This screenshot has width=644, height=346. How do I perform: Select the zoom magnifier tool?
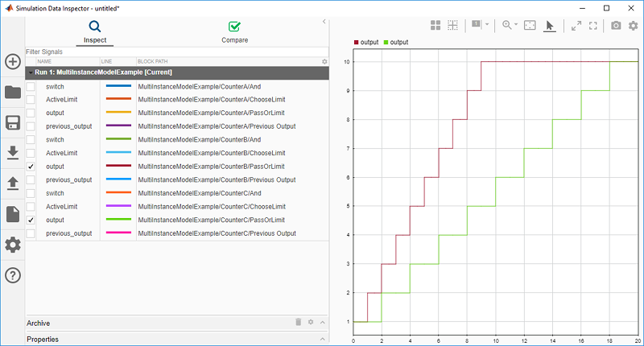point(507,25)
